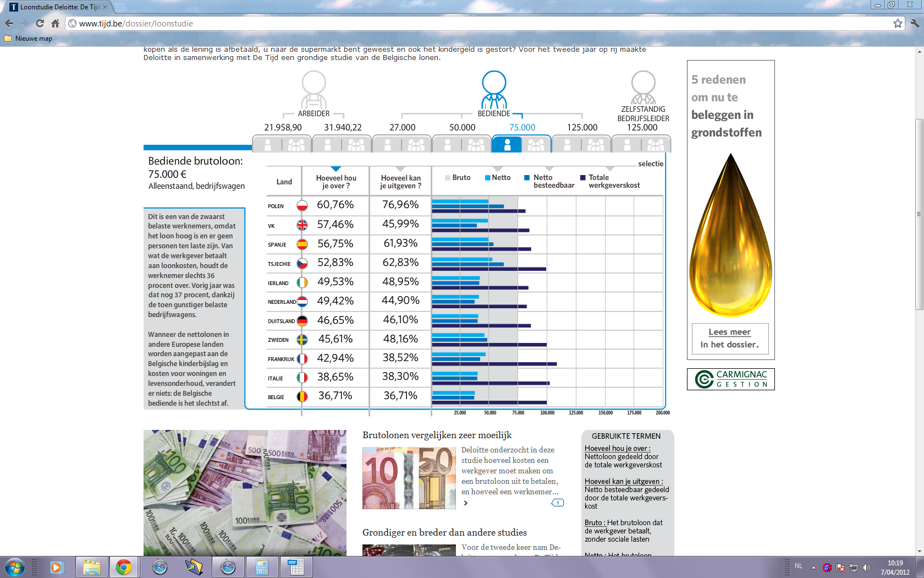Screen dimensions: 924x578
Task: Select the Netto besteedbaar column arrow
Action: pyautogui.click(x=549, y=169)
